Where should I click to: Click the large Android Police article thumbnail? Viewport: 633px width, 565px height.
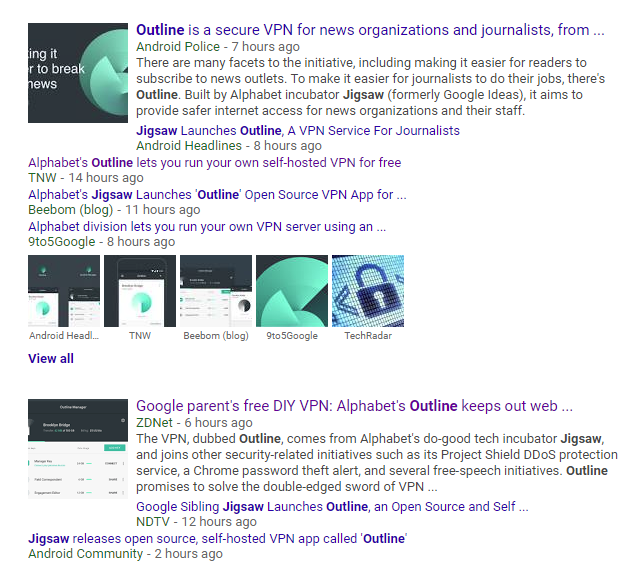coord(78,73)
